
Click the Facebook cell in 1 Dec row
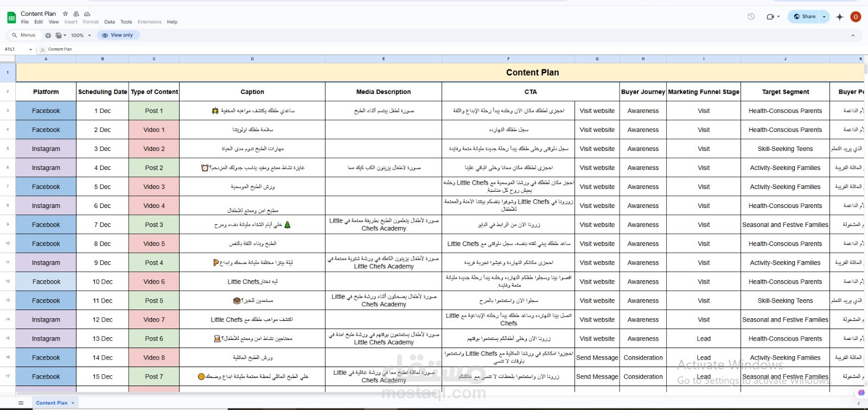(46, 111)
